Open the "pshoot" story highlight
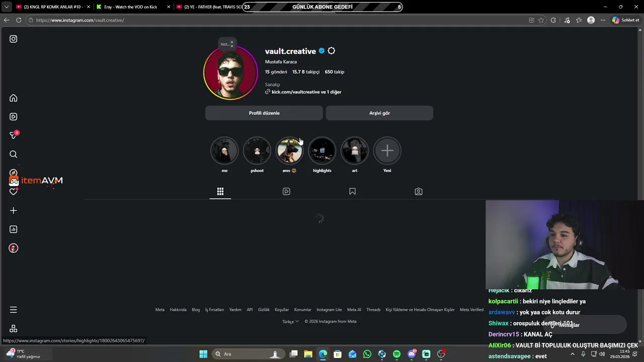The height and width of the screenshot is (362, 644). [257, 151]
